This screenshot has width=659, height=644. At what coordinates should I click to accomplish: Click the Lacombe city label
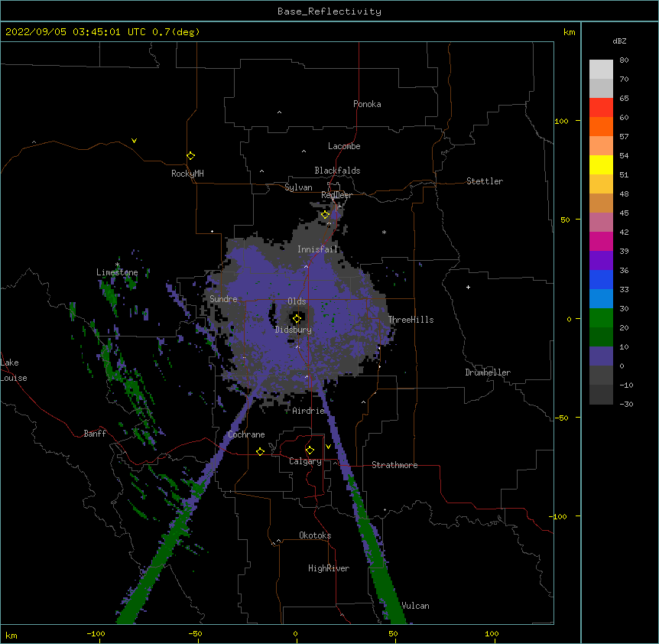tap(344, 146)
